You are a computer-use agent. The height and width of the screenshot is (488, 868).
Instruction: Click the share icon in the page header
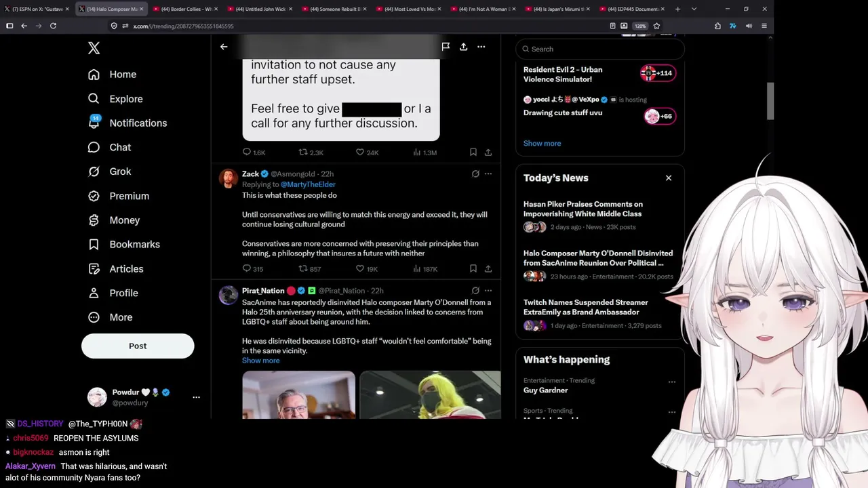[463, 47]
